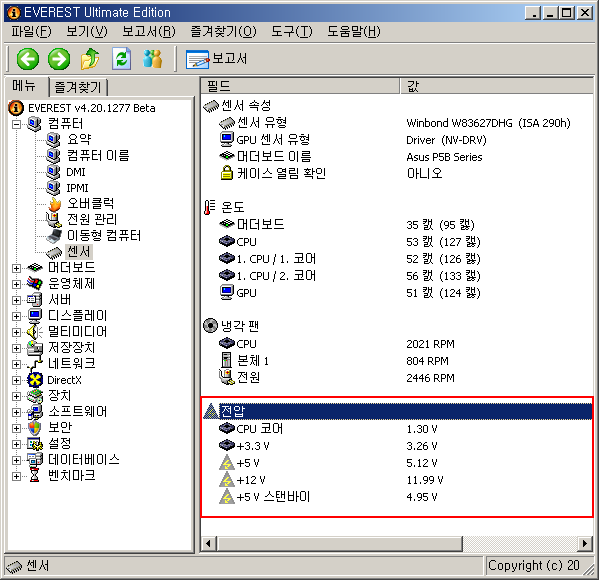The image size is (599, 580).
Task: Click the fan icon beside 냉각 팬
Action: point(210,326)
